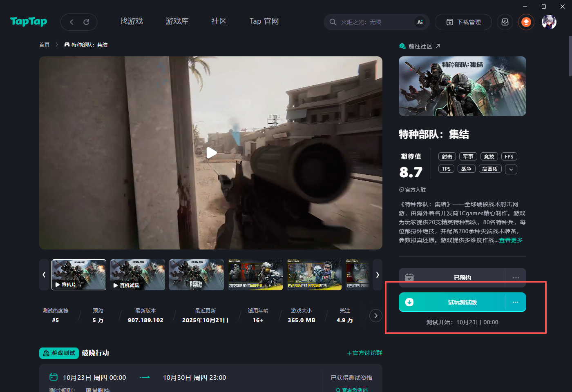This screenshot has height=392, width=572.
Task: Select the 战争 tag
Action: [x=466, y=169]
